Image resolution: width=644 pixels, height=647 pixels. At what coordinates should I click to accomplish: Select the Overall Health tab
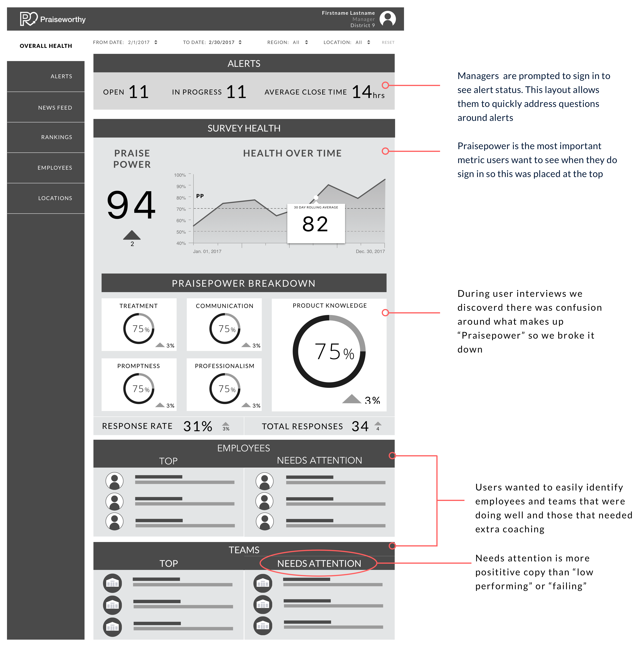click(46, 46)
